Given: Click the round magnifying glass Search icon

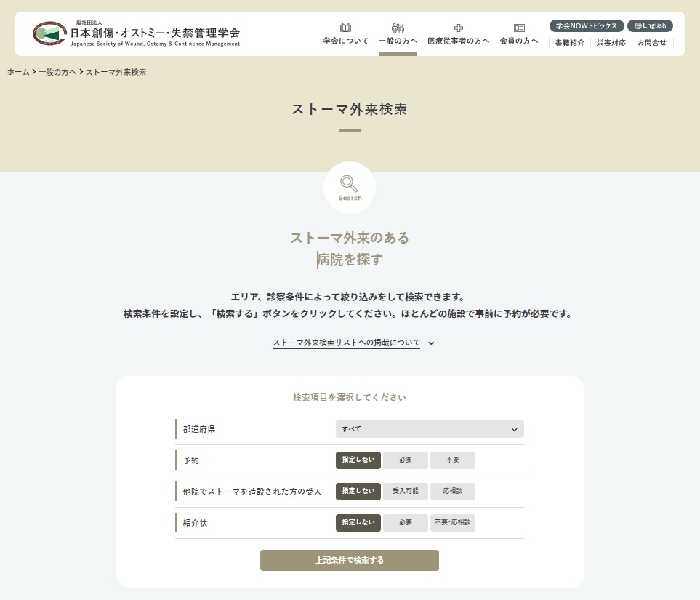Looking at the screenshot, I should 350,188.
